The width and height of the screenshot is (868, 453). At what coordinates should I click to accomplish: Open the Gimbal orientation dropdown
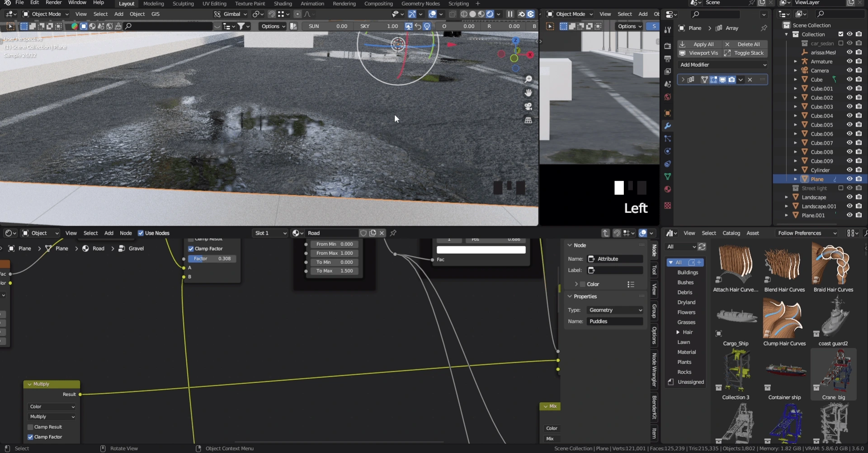(231, 14)
